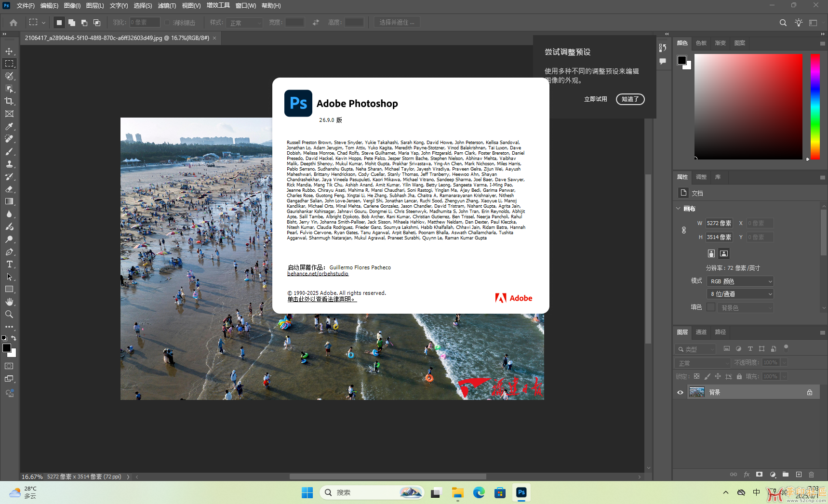Select the Pen tool

click(x=9, y=252)
